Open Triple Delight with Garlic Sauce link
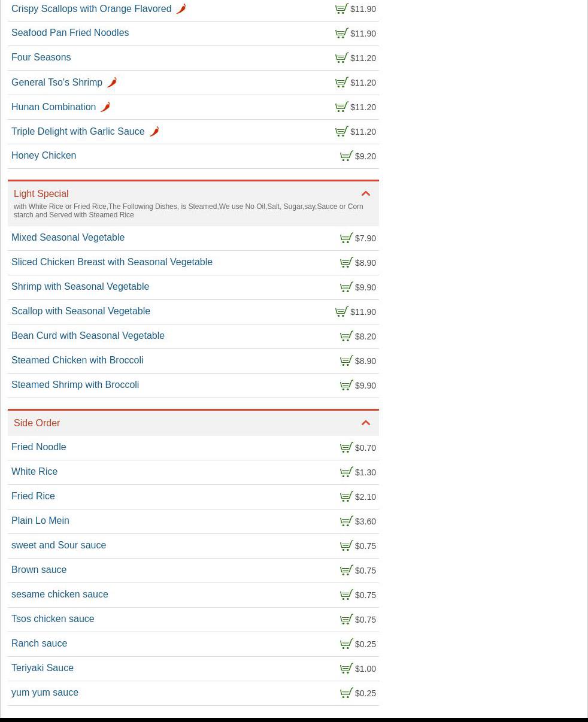Viewport: 588px width, 722px height. click(x=78, y=132)
